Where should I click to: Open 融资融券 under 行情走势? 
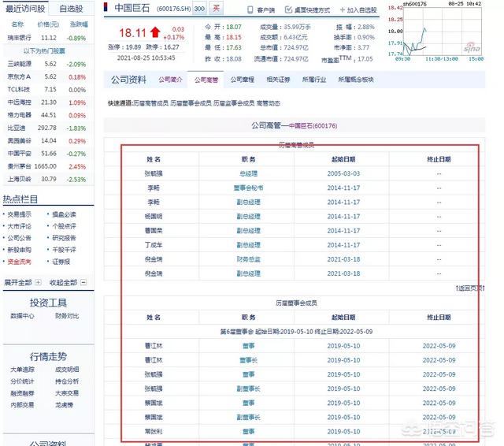tap(22, 393)
